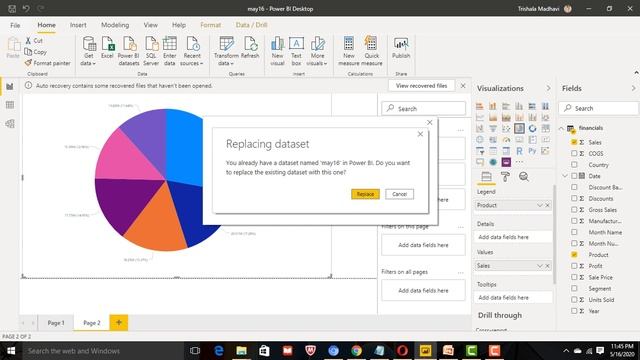Open the Fields well tab in Visualizations
Screen dimensions: 640x360
[486, 176]
